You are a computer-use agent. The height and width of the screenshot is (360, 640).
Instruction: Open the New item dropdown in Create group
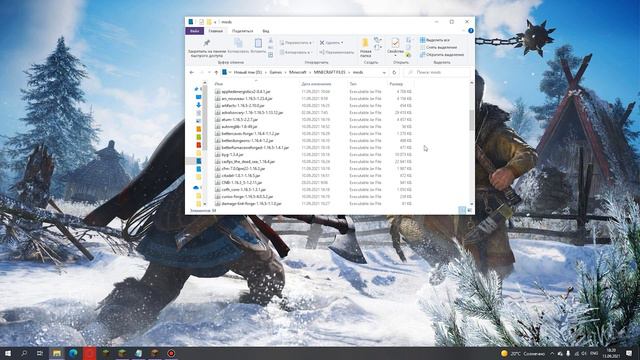[x=378, y=40]
